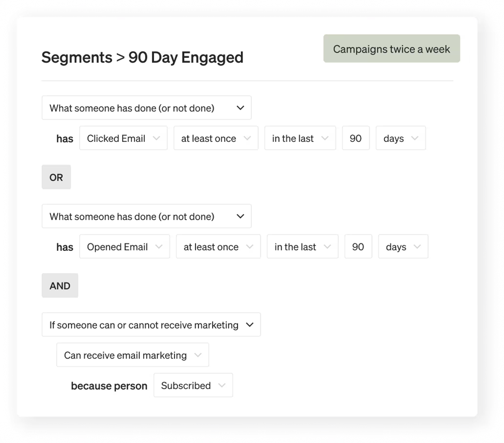Open the Clicked Email metric dropdown
The width and height of the screenshot is (504, 443).
coord(123,138)
